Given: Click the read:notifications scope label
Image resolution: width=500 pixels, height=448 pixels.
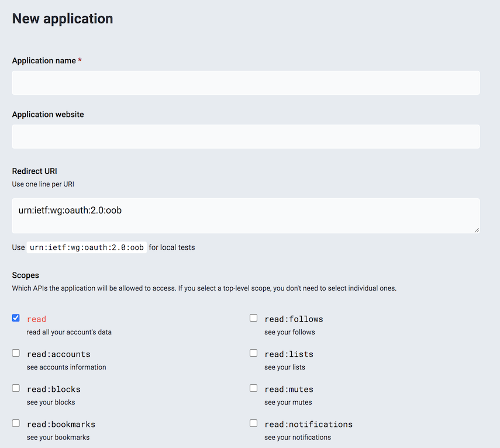Looking at the screenshot, I should pos(309,424).
